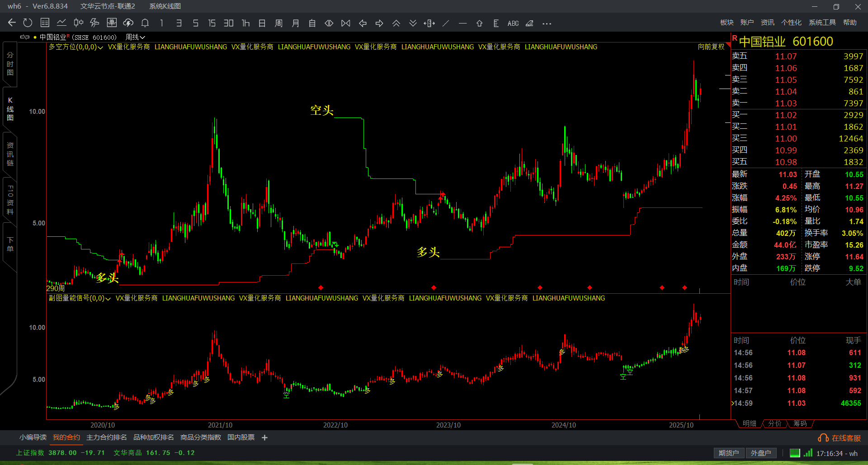Open the alert bell icon
This screenshot has width=868, height=465.
[145, 23]
